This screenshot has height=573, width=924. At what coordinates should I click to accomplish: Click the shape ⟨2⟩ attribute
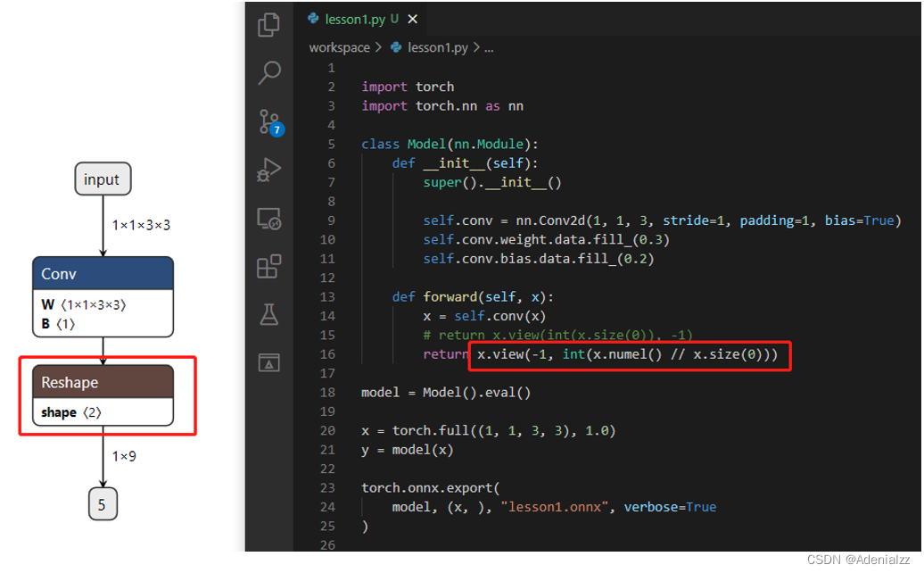pyautogui.click(x=71, y=412)
